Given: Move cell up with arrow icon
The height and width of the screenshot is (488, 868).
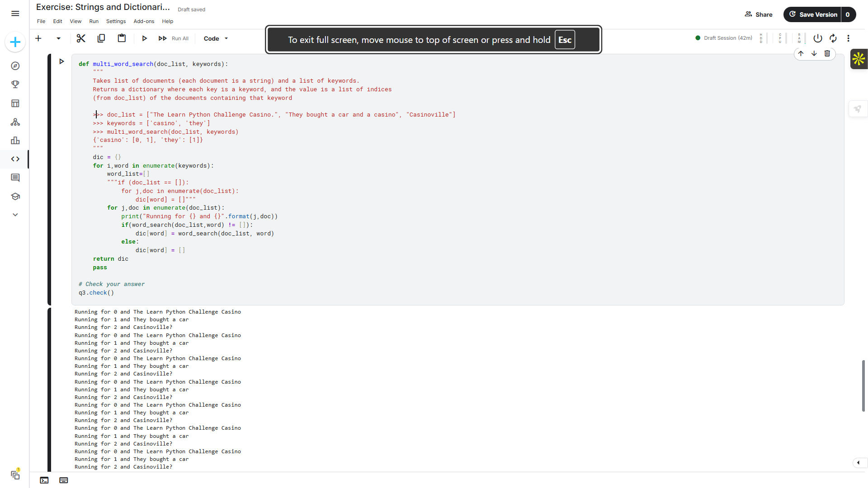Looking at the screenshot, I should pyautogui.click(x=801, y=53).
